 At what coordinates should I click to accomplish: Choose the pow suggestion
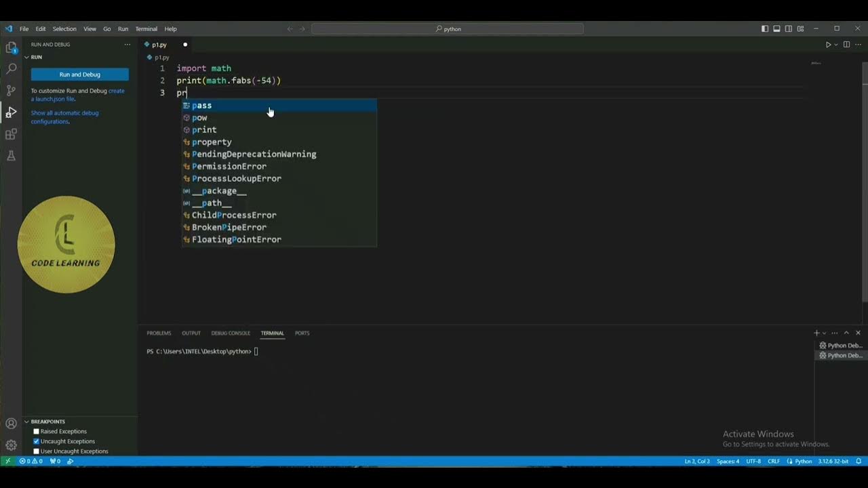(279, 117)
